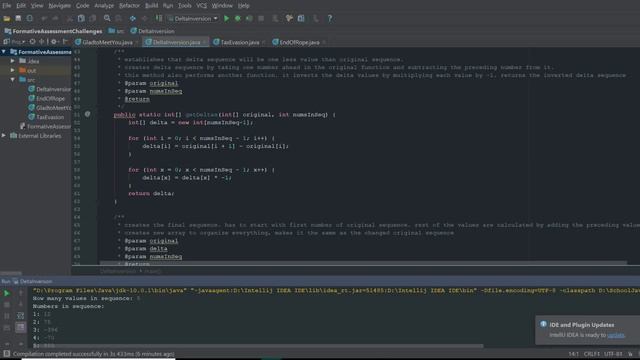Run with Coverage icon in toolbar
The width and height of the screenshot is (640, 360).
pos(249,18)
